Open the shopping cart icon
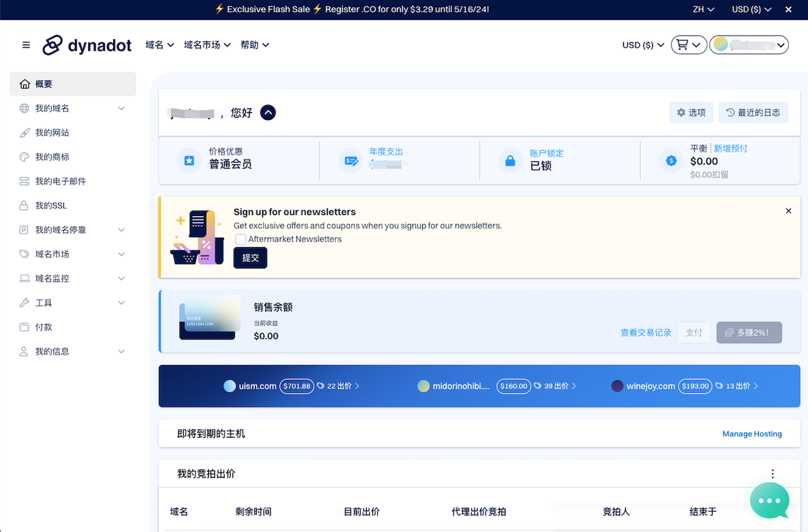Viewport: 808px width, 532px height. 689,45
